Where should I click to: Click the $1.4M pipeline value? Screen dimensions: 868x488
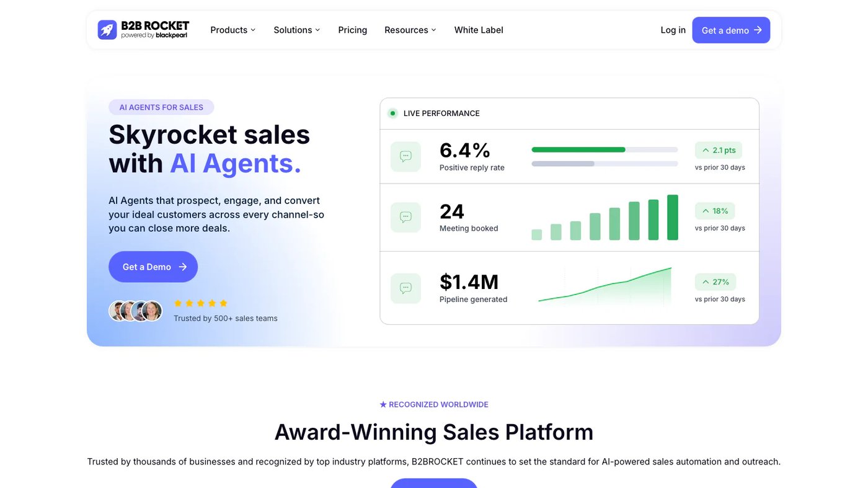pos(469,282)
